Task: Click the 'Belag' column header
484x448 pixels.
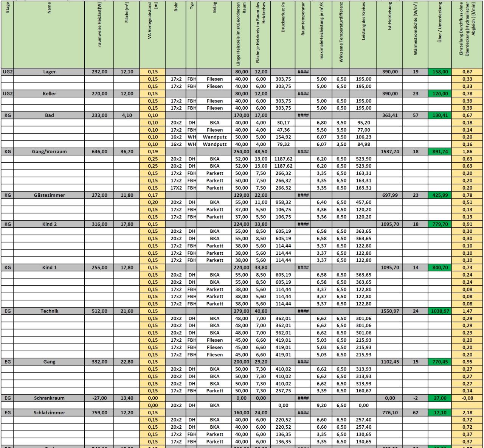Action: click(x=215, y=34)
